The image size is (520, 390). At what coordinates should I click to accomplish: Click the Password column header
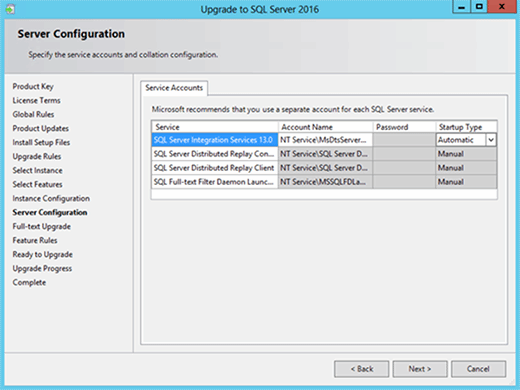[404, 127]
